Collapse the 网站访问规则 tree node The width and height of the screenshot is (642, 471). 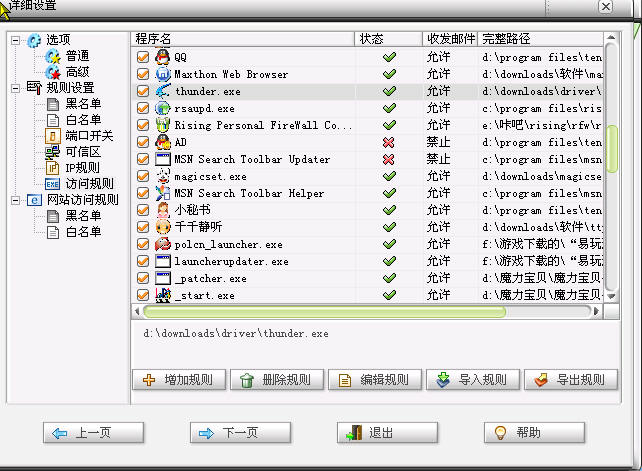(x=16, y=200)
